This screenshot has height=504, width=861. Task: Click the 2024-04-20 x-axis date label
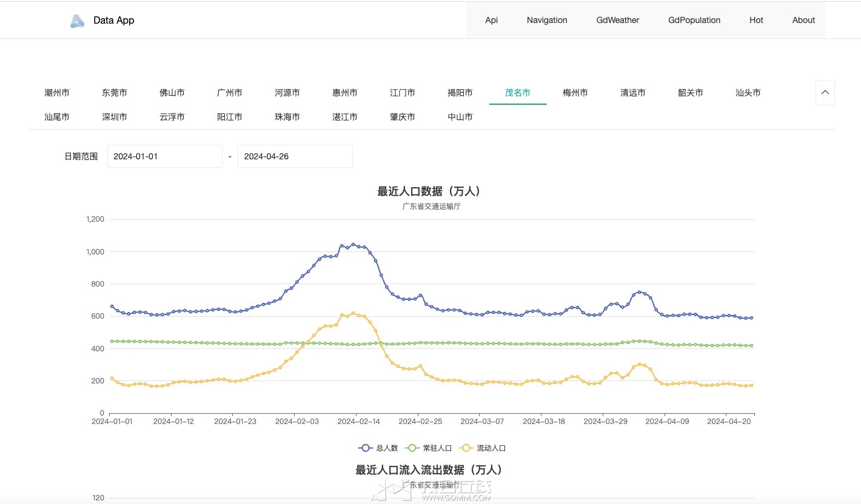coord(729,422)
